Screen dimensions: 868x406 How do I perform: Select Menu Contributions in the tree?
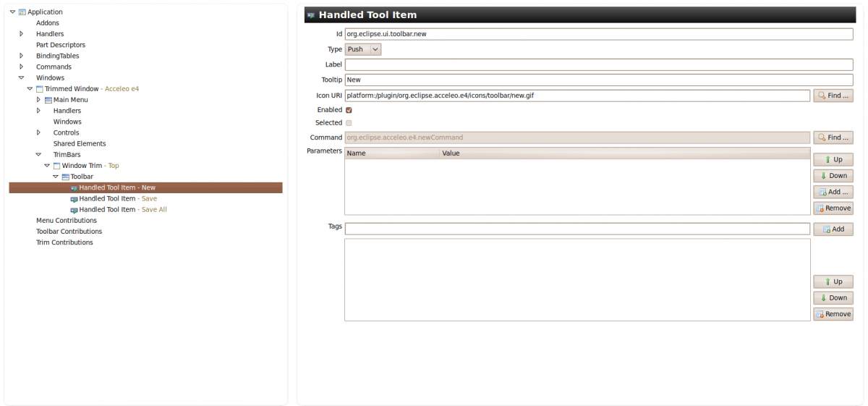[67, 221]
